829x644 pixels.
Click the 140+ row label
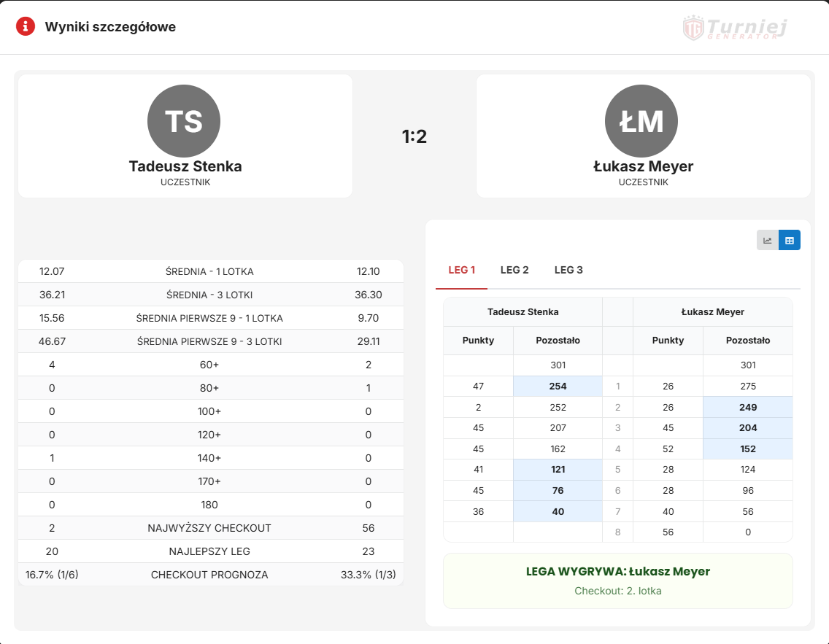pyautogui.click(x=209, y=458)
